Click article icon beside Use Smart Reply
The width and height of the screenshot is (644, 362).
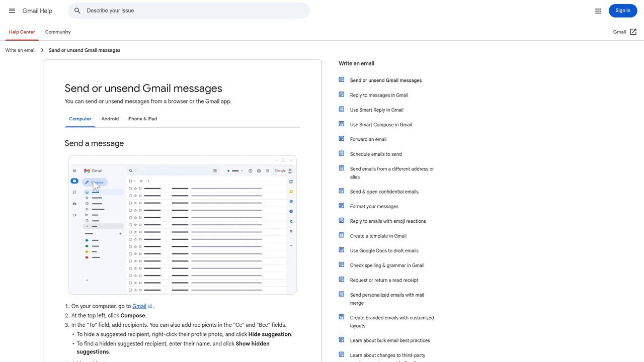[342, 109]
